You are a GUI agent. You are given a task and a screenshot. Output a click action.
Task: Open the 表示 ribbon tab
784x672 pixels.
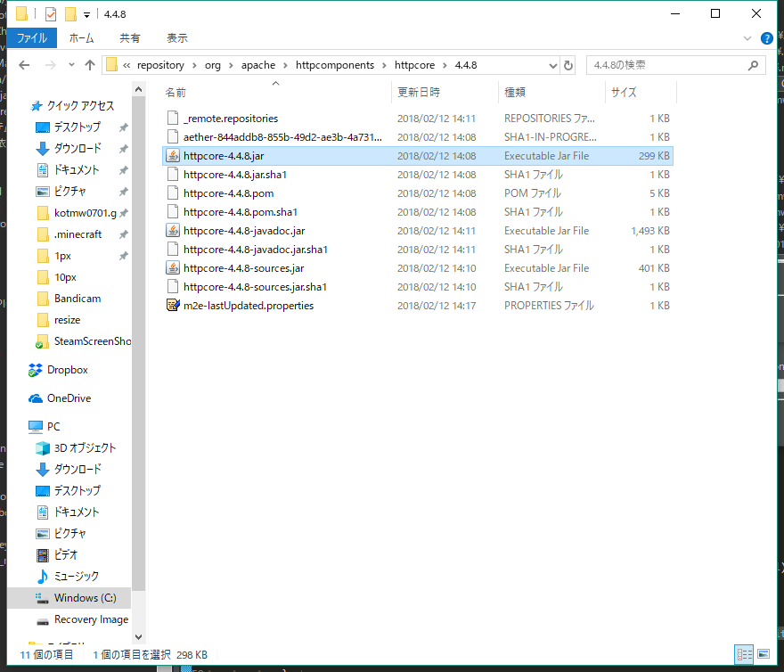click(x=177, y=38)
